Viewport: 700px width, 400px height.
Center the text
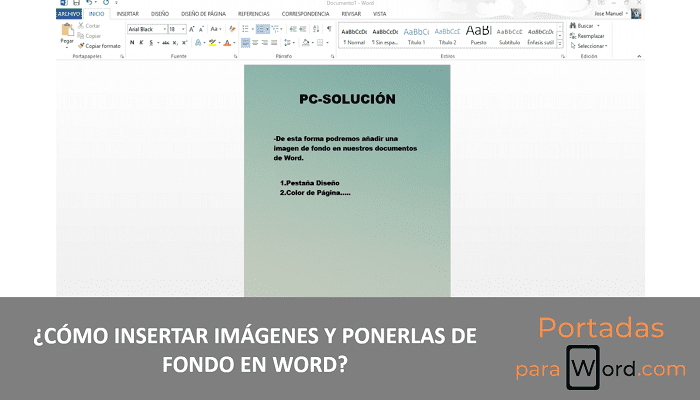pyautogui.click(x=255, y=43)
